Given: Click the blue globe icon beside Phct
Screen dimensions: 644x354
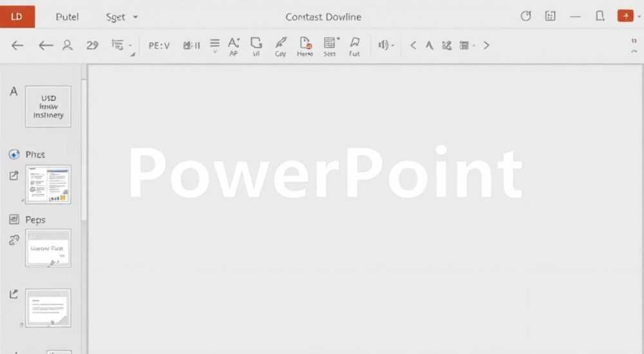Looking at the screenshot, I should (x=14, y=154).
